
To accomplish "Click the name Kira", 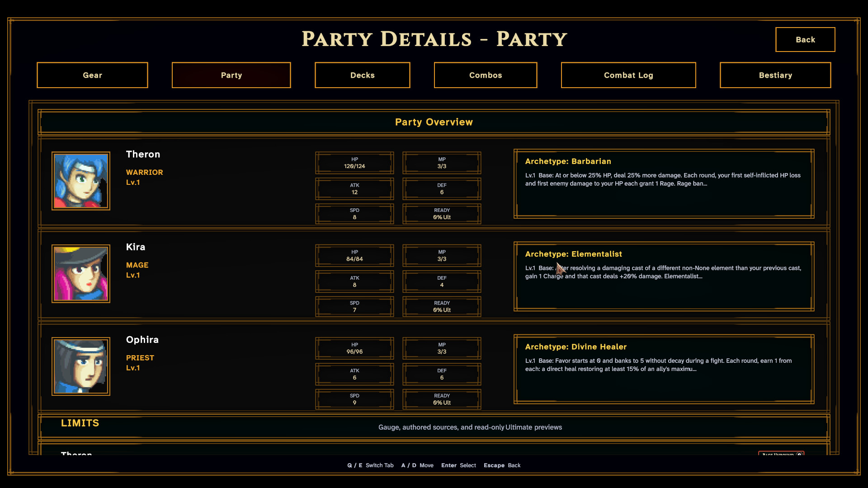I will [136, 247].
